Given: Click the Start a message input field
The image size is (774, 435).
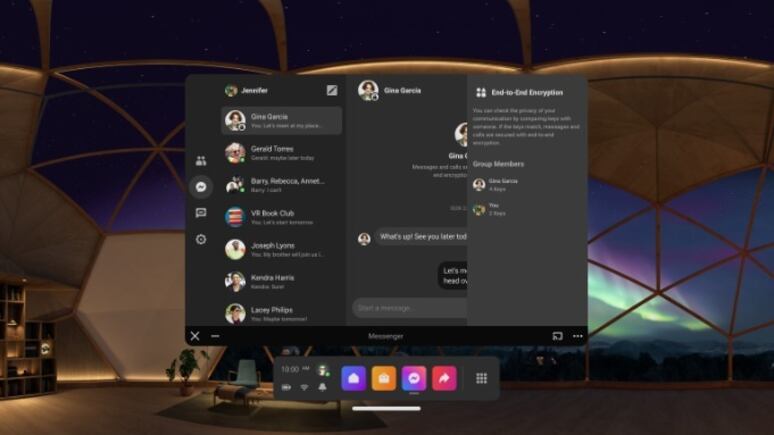Looking at the screenshot, I should click(408, 308).
